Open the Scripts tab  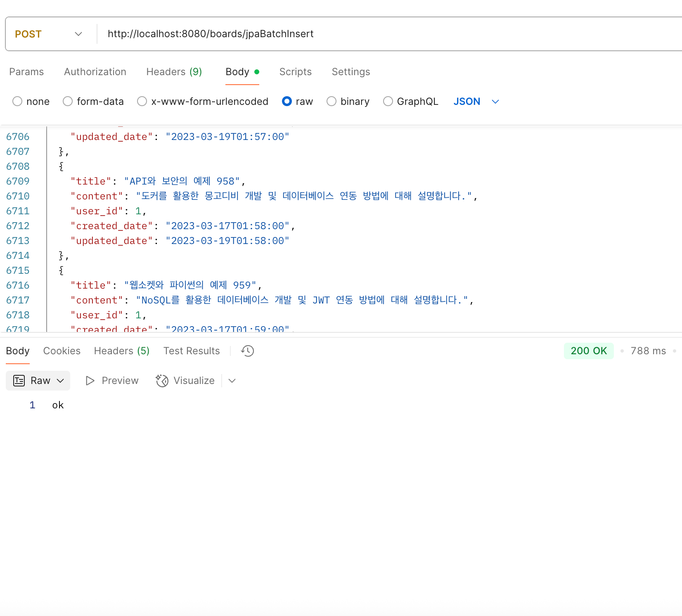pos(296,72)
